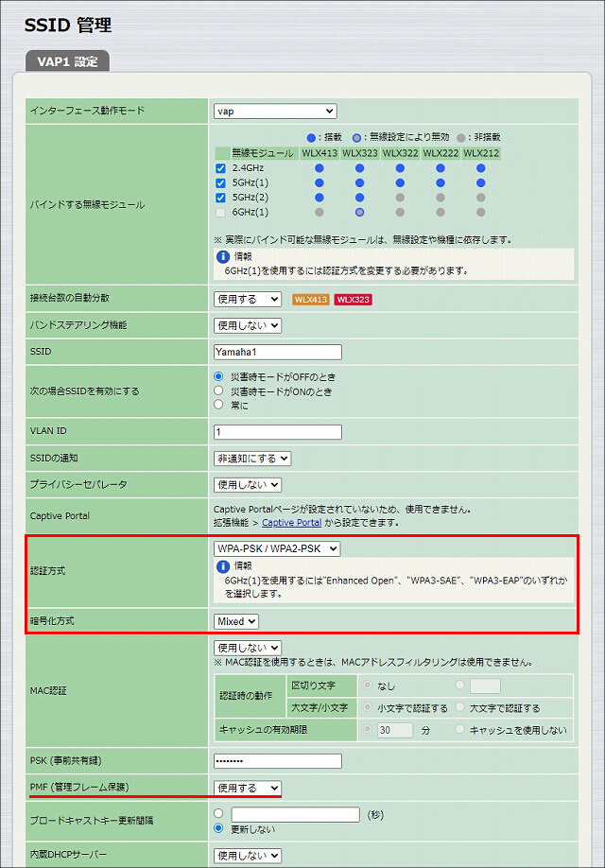The image size is (605, 868).
Task: Click the cache expiry minutes field showing 30
Action: 395,730
